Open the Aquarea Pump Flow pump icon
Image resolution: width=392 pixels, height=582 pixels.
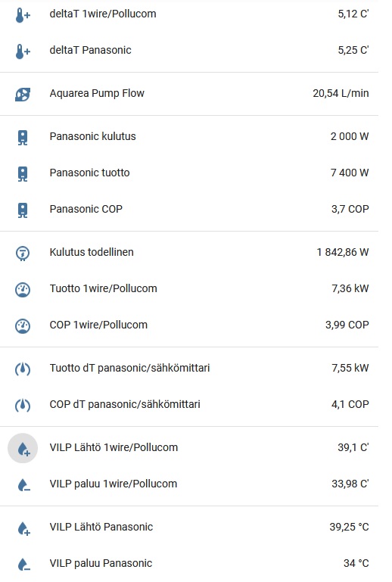(x=23, y=95)
